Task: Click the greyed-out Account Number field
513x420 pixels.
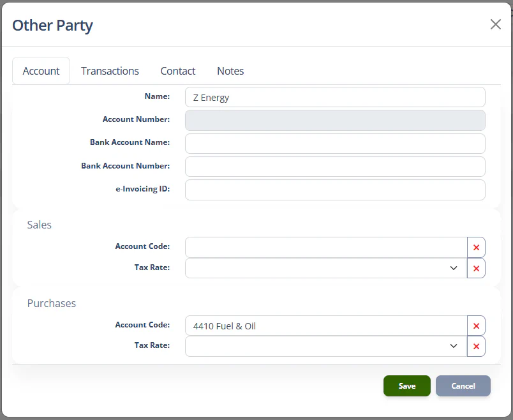Action: [335, 120]
